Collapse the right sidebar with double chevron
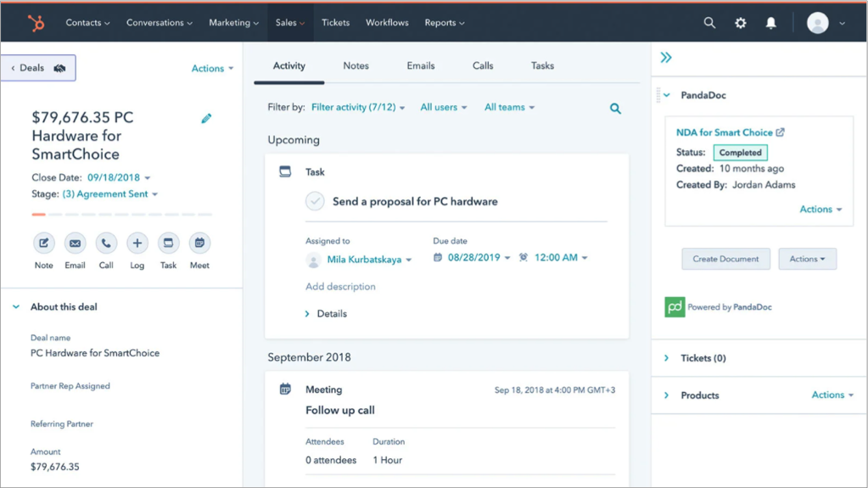Viewport: 868px width, 488px height. tap(666, 58)
